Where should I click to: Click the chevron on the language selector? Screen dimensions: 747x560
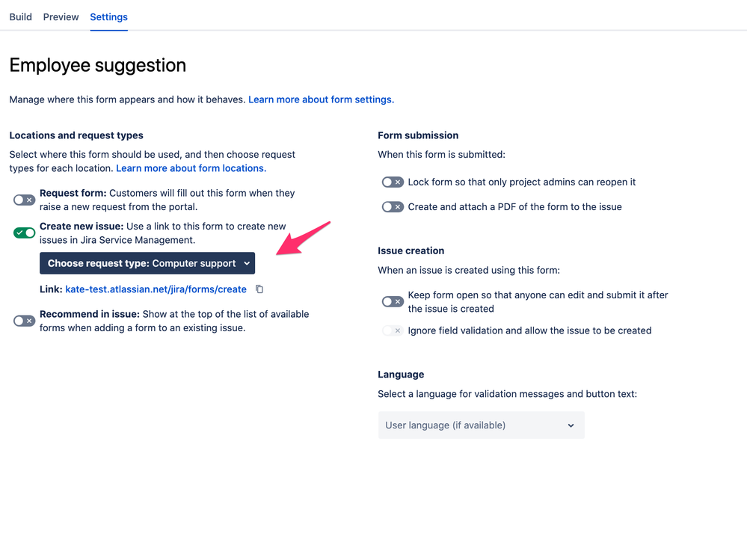click(x=571, y=425)
